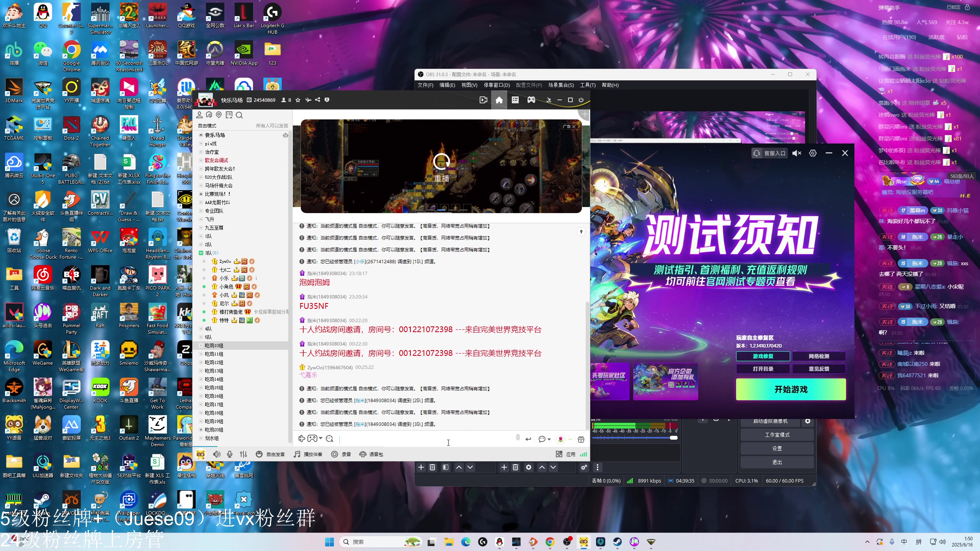
Task: Click 游戏修复 in game launcher
Action: [763, 356]
